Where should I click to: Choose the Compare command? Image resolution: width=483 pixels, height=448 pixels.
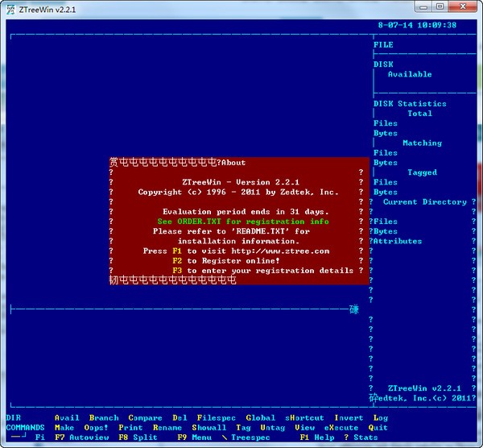(145, 418)
